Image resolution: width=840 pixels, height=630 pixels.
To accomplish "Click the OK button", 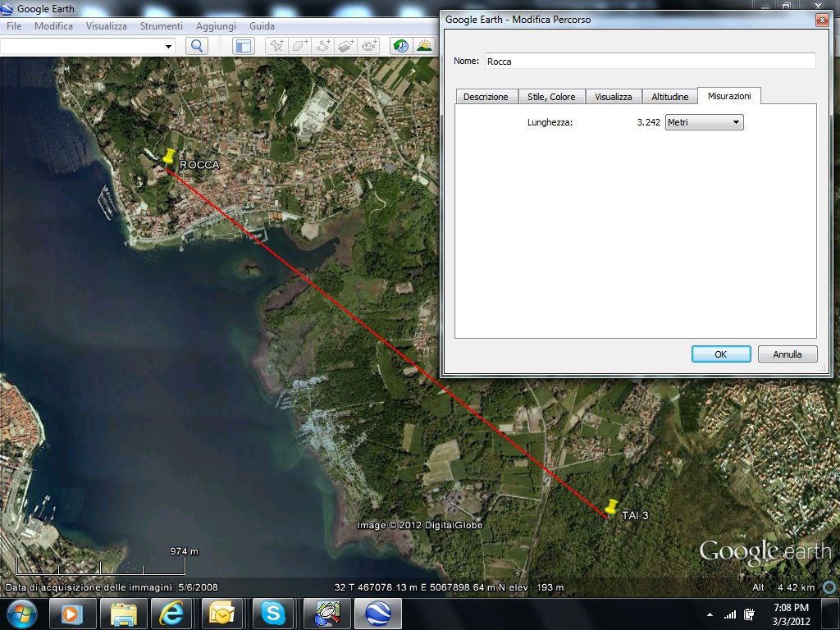I will tap(720, 354).
